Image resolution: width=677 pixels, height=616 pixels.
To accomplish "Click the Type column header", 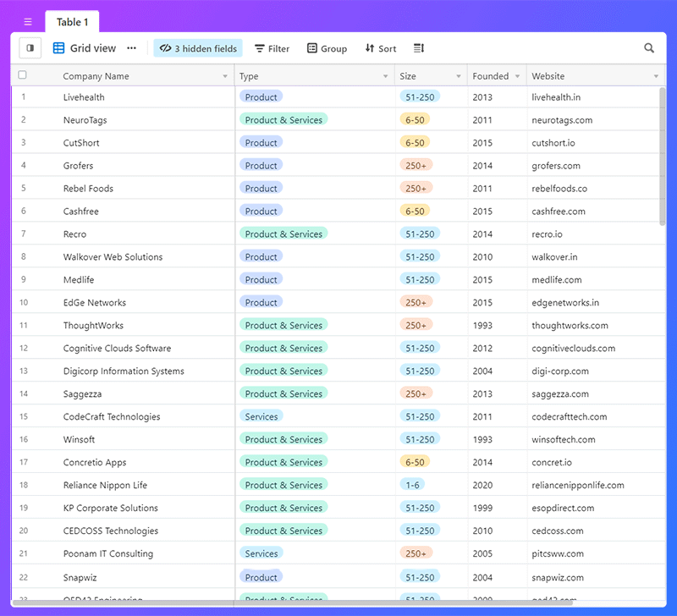I will 315,76.
